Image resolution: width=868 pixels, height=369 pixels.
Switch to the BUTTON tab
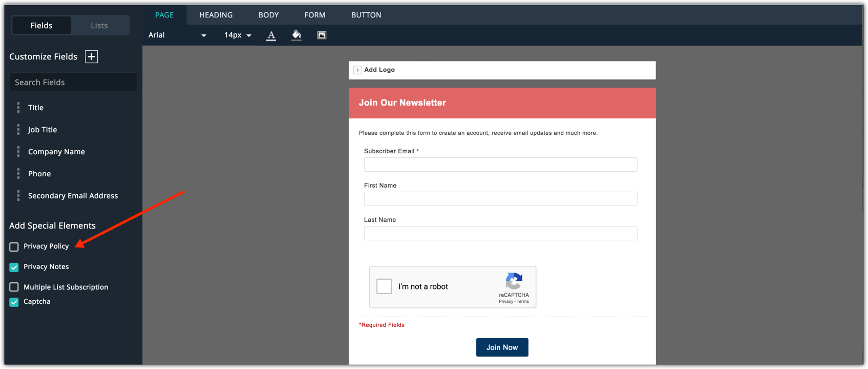click(x=366, y=15)
